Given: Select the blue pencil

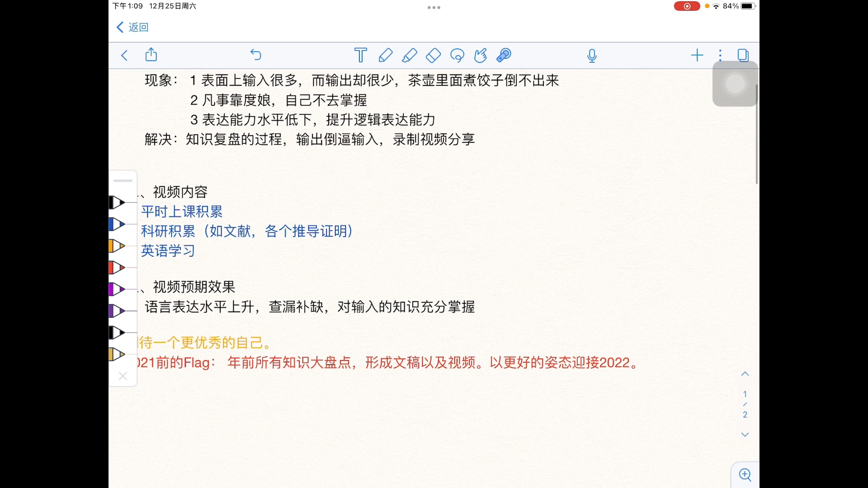Looking at the screenshot, I should click(117, 224).
